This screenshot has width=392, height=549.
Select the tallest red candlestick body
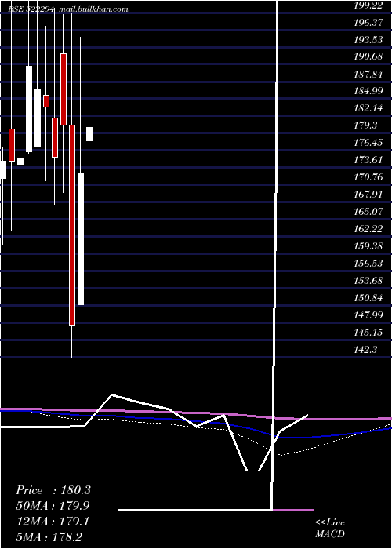tap(72, 225)
